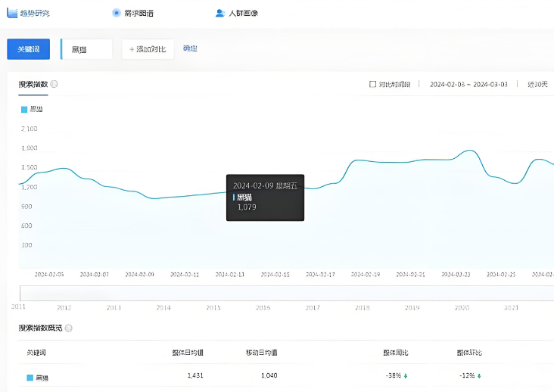This screenshot has height=392, width=554.
Task: Open the 2024-02-03 ~ 2024-03-03 date range picker
Action: pyautogui.click(x=468, y=84)
